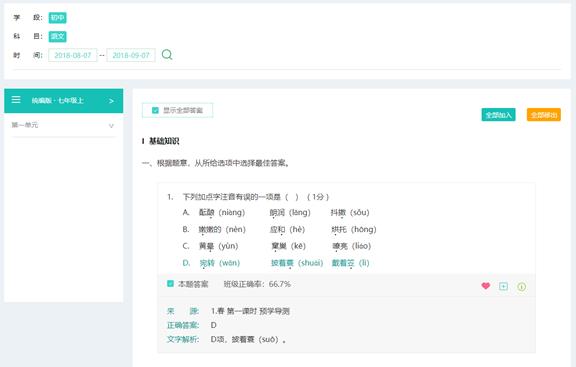Click the orange 全部移出 button
The image size is (576, 367).
(544, 115)
